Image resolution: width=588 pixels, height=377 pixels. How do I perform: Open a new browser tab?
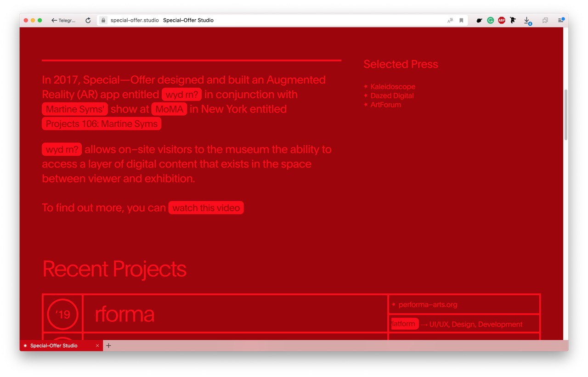[108, 346]
